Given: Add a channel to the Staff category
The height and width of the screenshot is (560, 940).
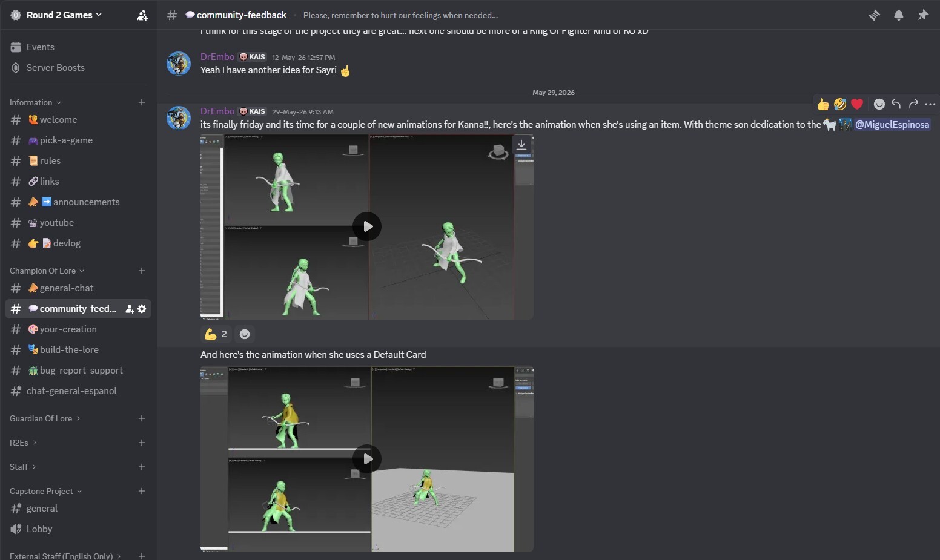Looking at the screenshot, I should click(x=142, y=467).
